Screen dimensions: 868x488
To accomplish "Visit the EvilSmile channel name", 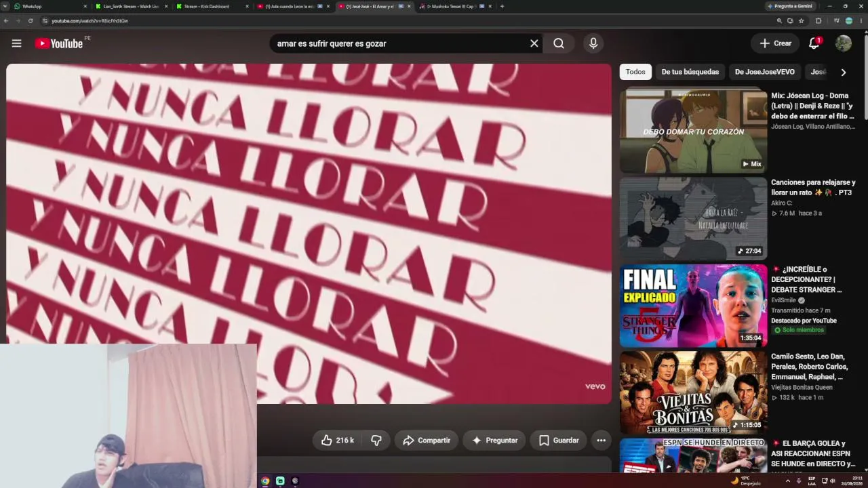I will 783,300.
